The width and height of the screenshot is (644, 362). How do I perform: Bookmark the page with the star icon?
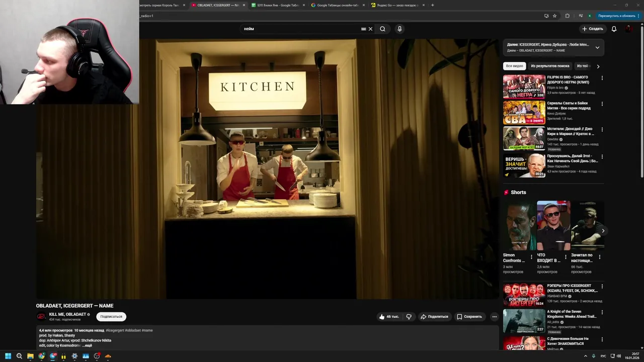point(555,16)
